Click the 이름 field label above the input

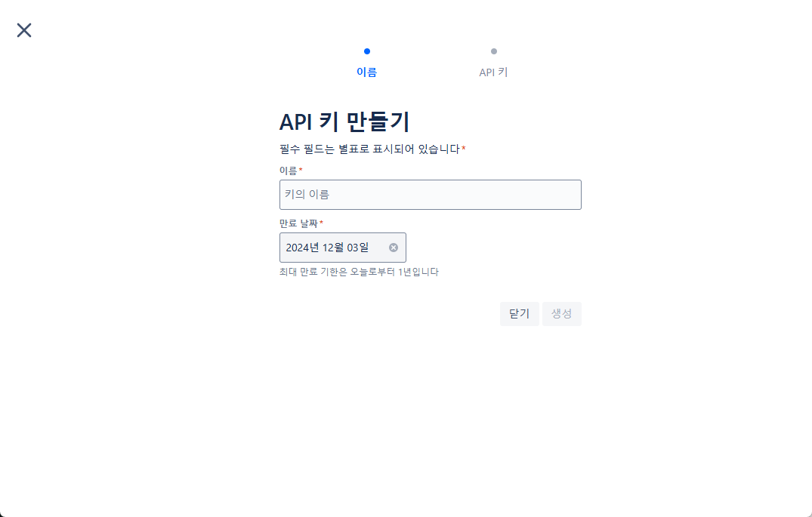(x=289, y=171)
